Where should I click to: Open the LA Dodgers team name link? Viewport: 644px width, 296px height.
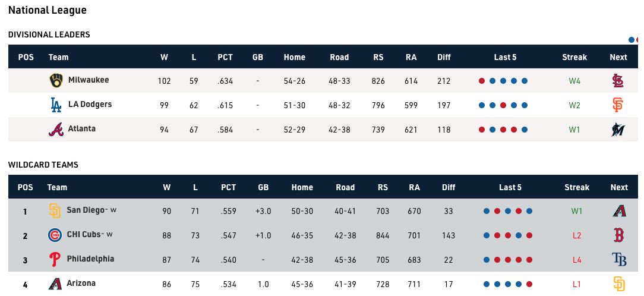pyautogui.click(x=90, y=105)
